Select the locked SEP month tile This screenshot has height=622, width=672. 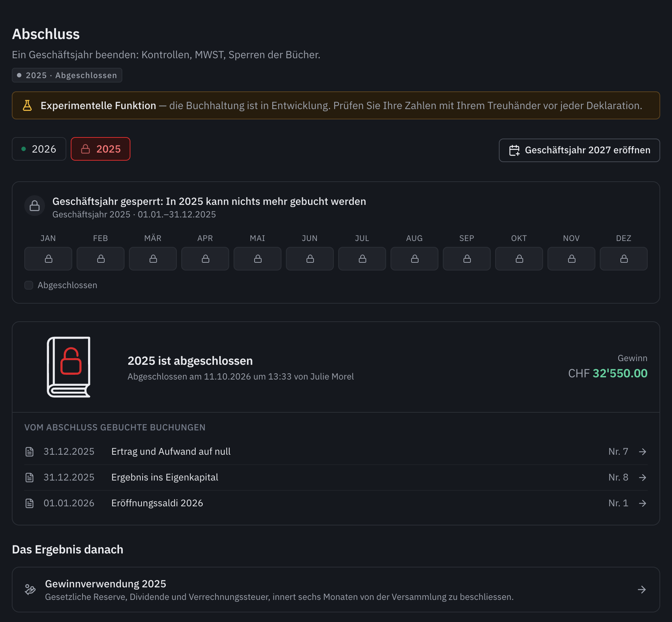point(467,259)
